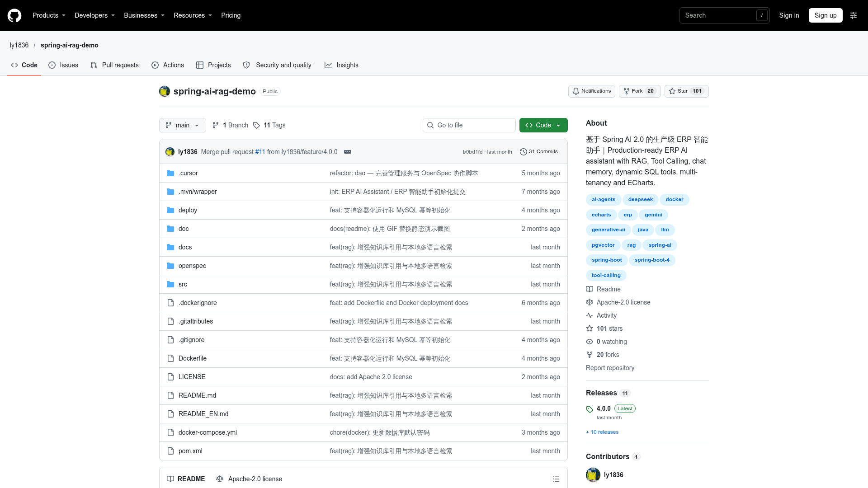Switch to Apache-2.0 license tab in README
This screenshot has height=488, width=868.
pos(249,479)
